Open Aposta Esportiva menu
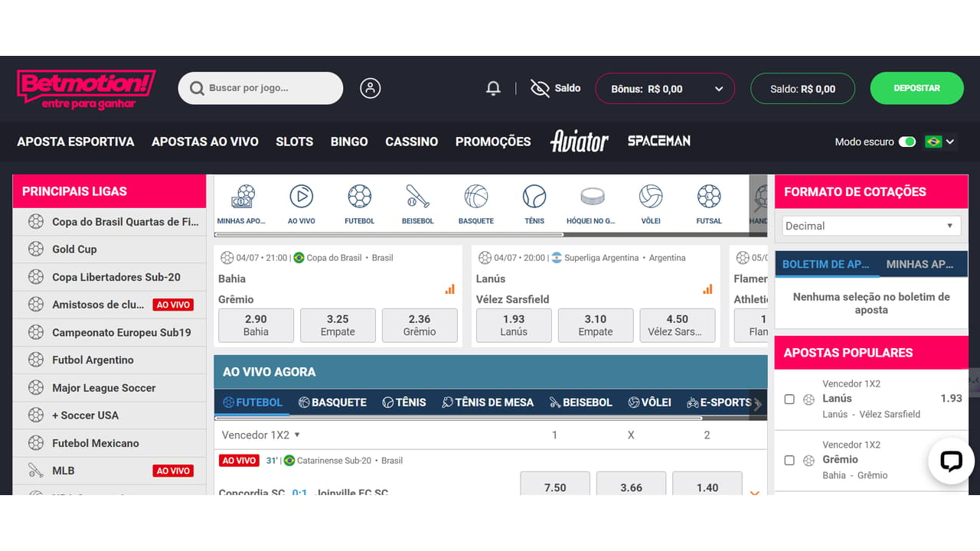Viewport: 980px width, 551px height. pyautogui.click(x=76, y=142)
